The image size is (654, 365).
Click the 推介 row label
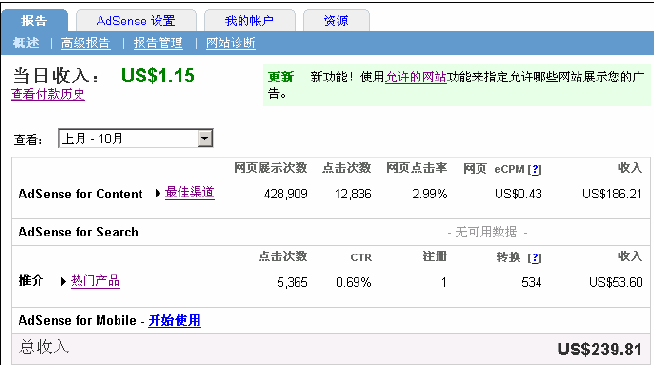tap(31, 281)
